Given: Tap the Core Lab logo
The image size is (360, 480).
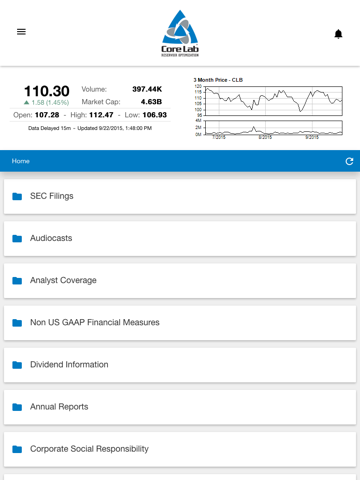Looking at the screenshot, I should [180, 33].
